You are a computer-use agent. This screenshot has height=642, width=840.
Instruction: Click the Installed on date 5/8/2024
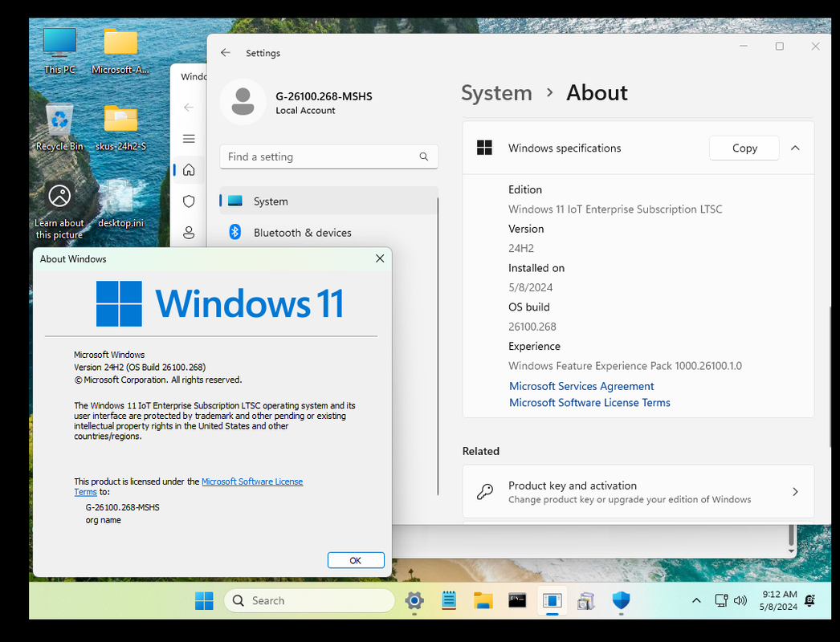click(x=530, y=287)
